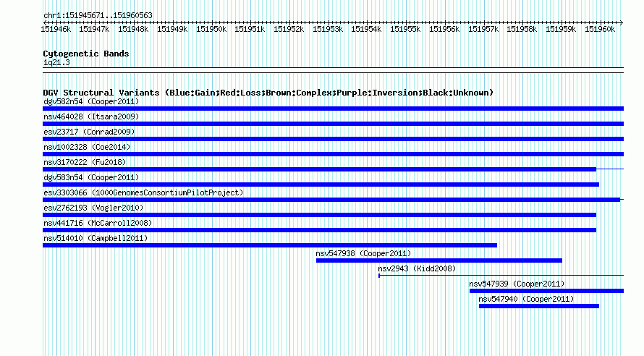Viewport: 644px width, 356px height.
Task: Click the 151955k ruler tick label
Action: pyautogui.click(x=405, y=29)
